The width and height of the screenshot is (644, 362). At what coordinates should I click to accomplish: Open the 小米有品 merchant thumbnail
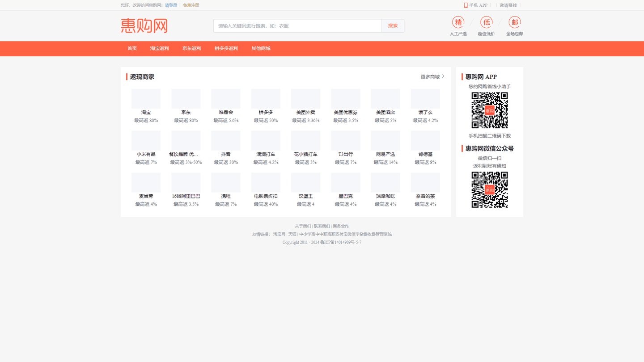[x=146, y=141]
